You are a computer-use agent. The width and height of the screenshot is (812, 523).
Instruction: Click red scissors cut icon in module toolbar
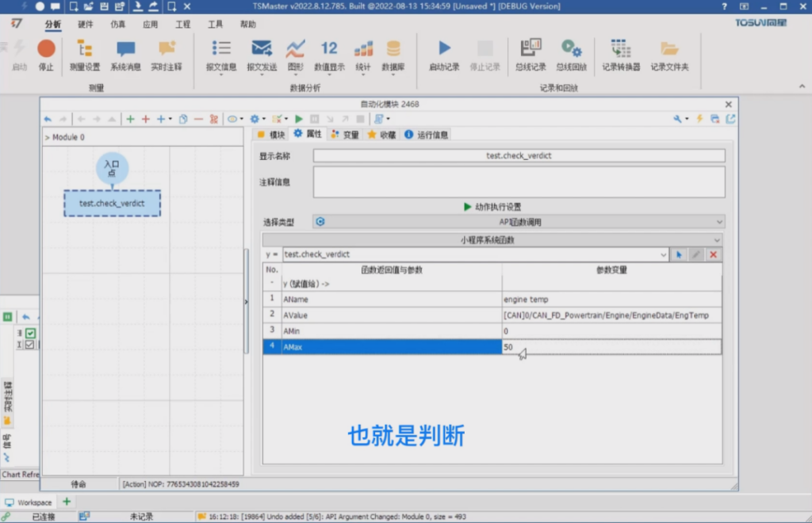[213, 119]
